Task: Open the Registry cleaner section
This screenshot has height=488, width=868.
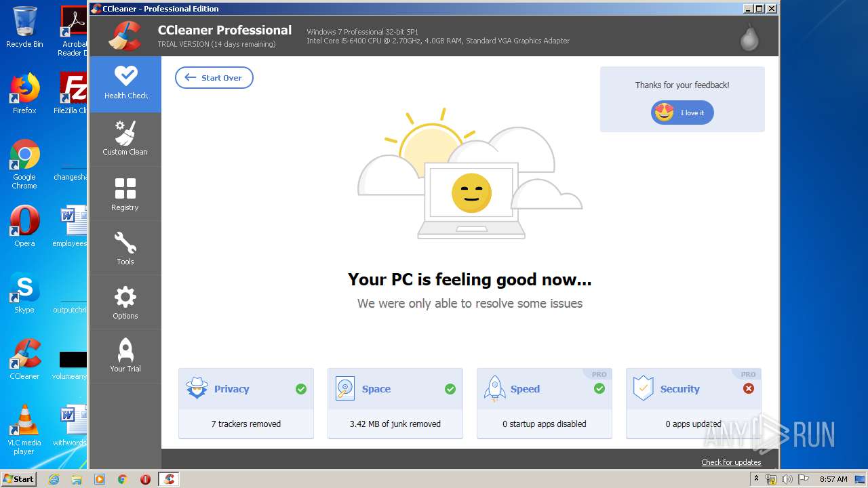Action: [x=125, y=194]
